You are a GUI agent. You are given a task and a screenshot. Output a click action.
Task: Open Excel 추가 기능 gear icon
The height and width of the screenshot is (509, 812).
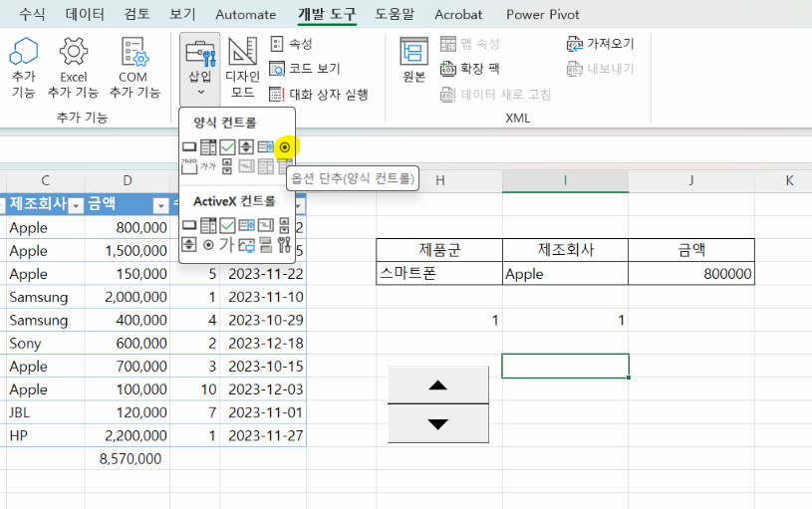(73, 68)
